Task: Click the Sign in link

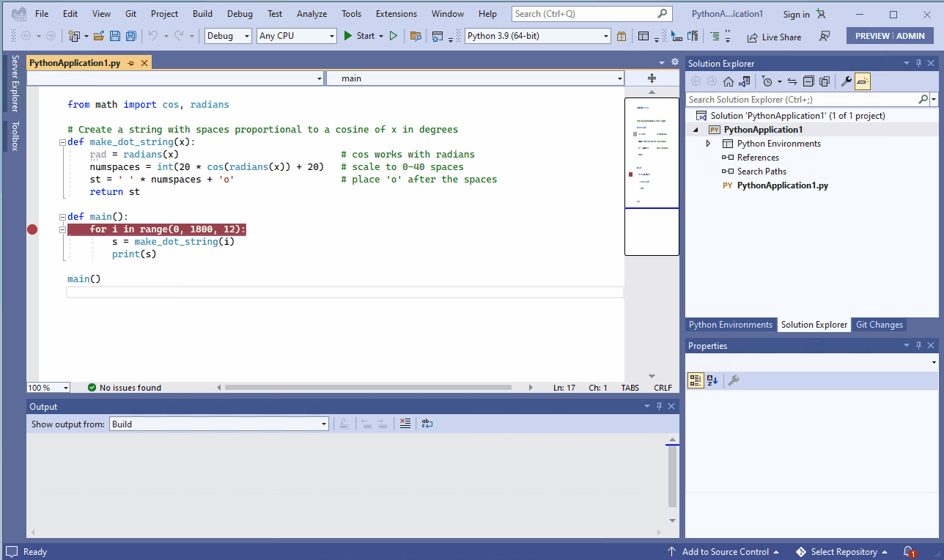Action: [796, 12]
